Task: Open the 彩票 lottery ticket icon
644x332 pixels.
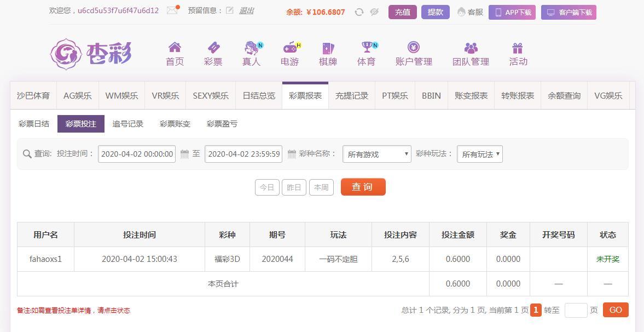Action: (x=213, y=48)
